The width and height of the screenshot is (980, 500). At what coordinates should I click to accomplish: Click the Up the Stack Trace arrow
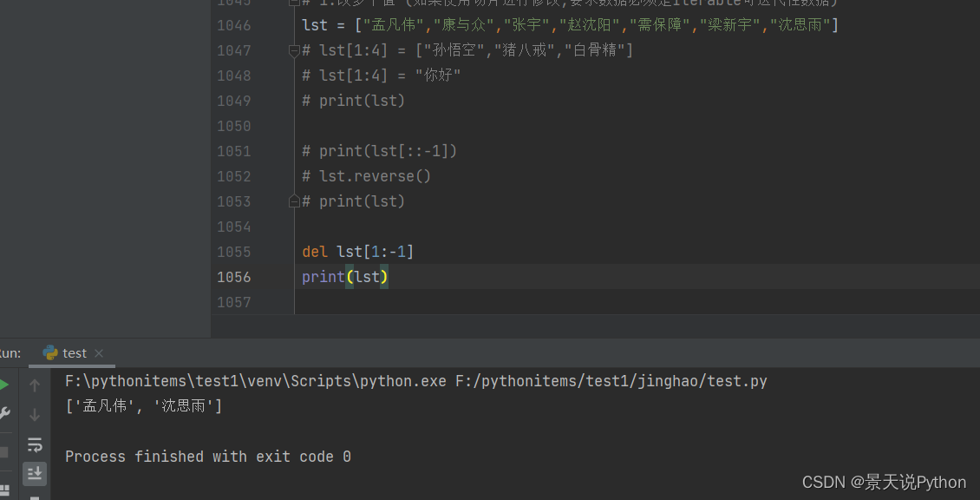[x=35, y=385]
